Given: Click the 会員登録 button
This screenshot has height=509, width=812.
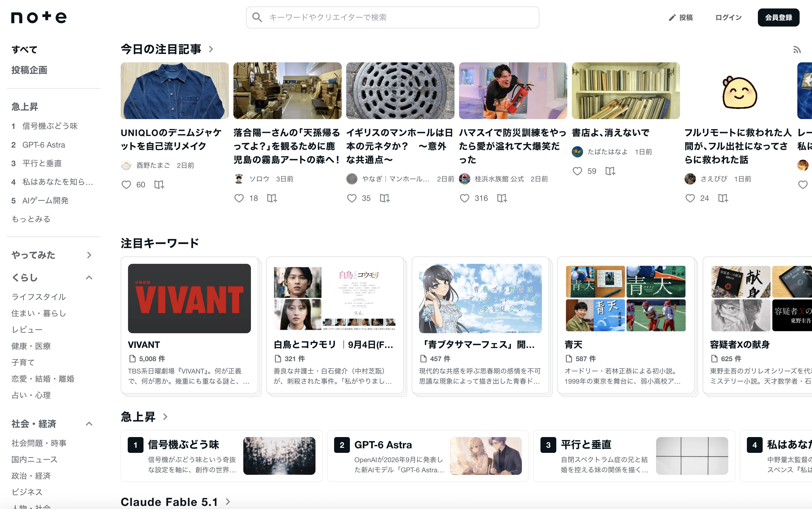Looking at the screenshot, I should click(x=778, y=17).
